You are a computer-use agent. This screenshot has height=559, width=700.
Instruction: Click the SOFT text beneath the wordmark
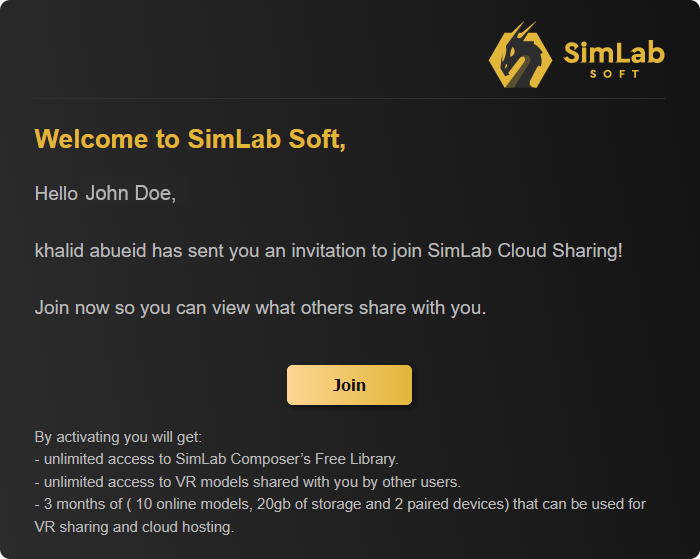click(x=615, y=74)
